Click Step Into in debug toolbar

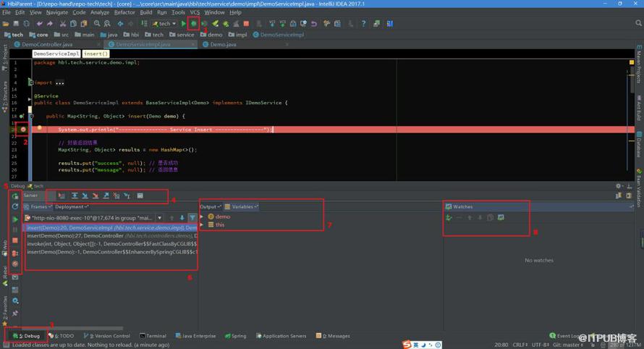(x=85, y=196)
